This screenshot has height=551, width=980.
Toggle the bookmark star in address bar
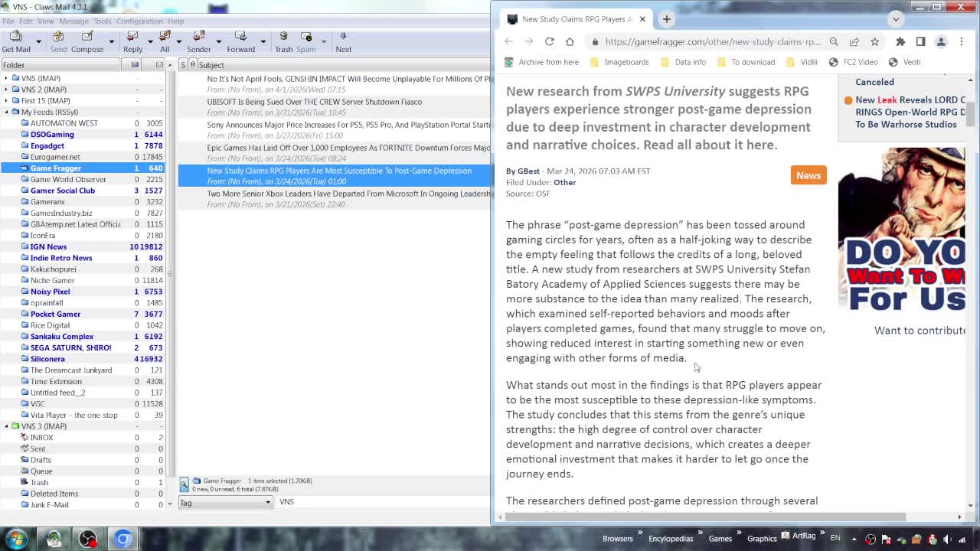pyautogui.click(x=874, y=41)
